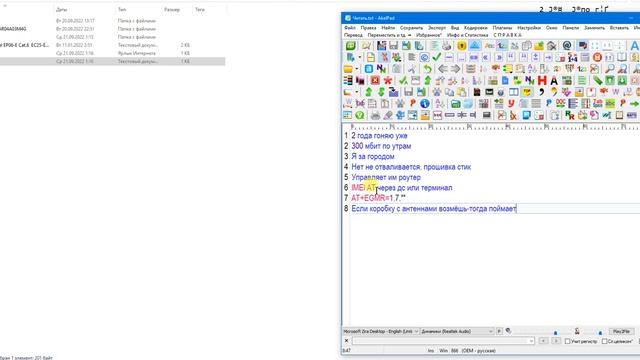Image resolution: width=640 pixels, height=360 pixels.
Task: Toggle the 'Учет регистр' case checkbox
Action: [567, 341]
